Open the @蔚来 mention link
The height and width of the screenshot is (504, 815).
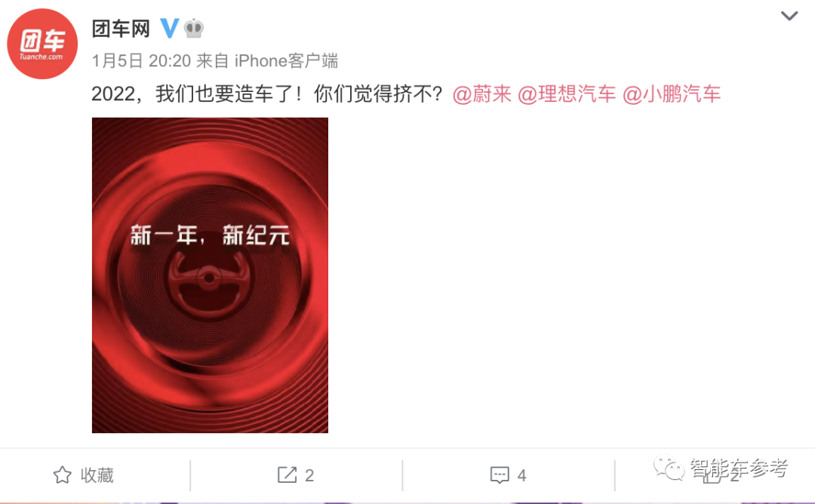[x=481, y=94]
